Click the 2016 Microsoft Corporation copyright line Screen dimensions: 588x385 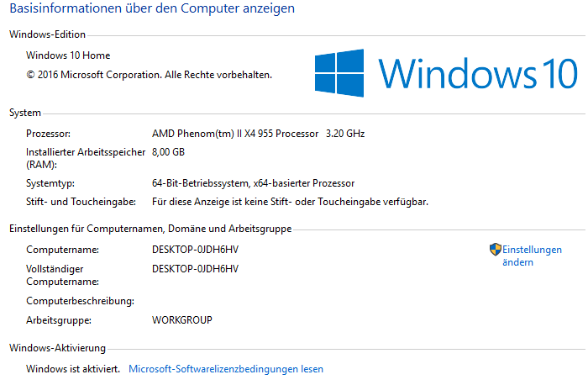coord(149,75)
